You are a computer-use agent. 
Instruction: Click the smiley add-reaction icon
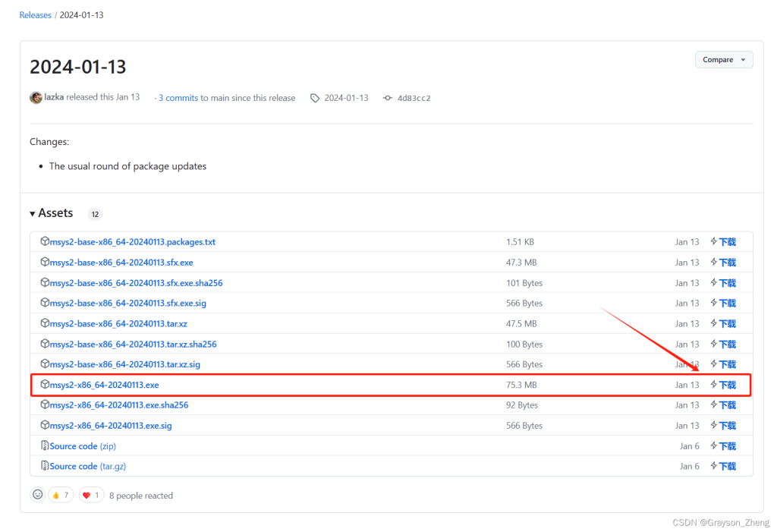37,495
